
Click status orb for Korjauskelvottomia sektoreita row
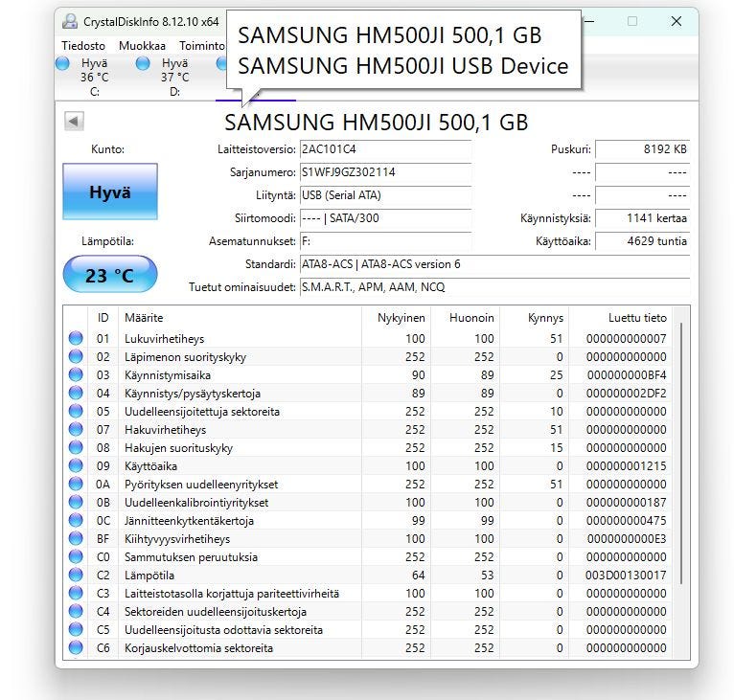76,648
